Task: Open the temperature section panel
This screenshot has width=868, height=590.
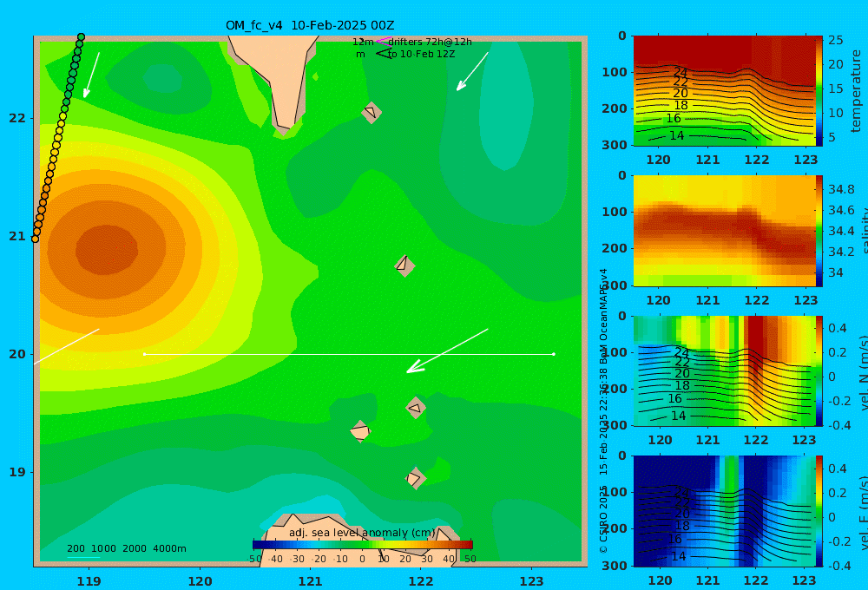Action: click(724, 91)
